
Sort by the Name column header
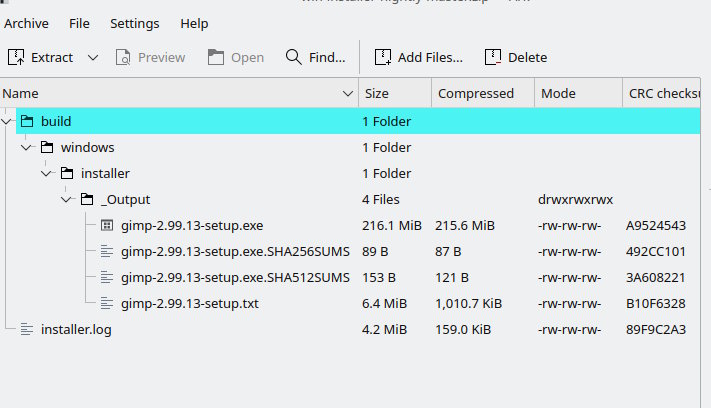179,93
